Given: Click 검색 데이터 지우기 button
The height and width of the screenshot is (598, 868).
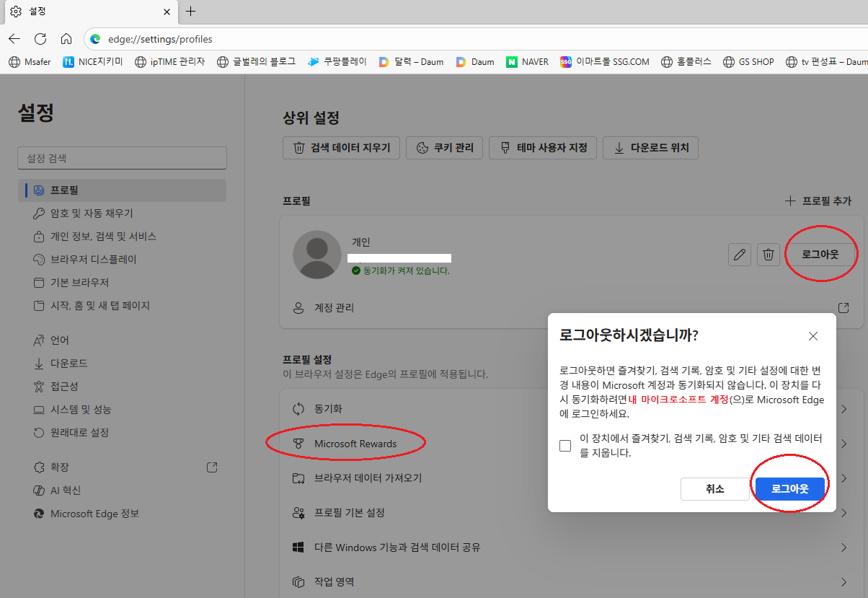Looking at the screenshot, I should (341, 148).
